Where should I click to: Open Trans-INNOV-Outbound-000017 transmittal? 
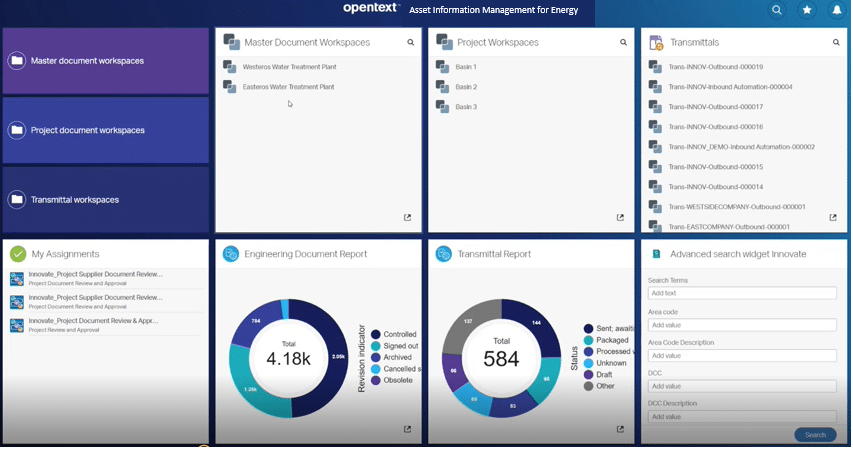coord(715,107)
